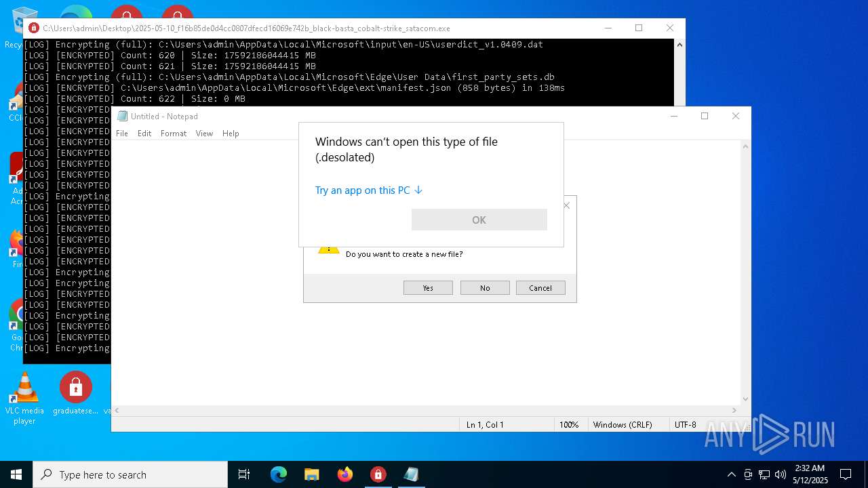Open the Adobe Acrobat desktop shortcut
868x488 pixels.
pos(16,178)
